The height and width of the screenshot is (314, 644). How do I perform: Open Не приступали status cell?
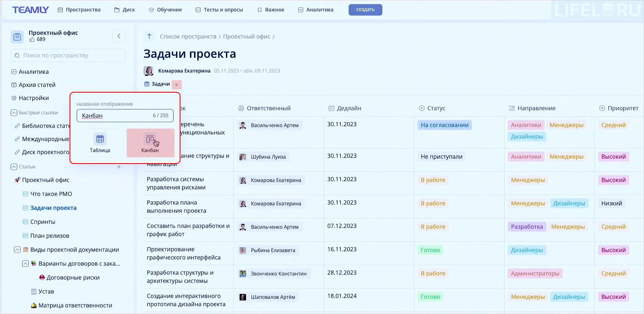(x=441, y=157)
